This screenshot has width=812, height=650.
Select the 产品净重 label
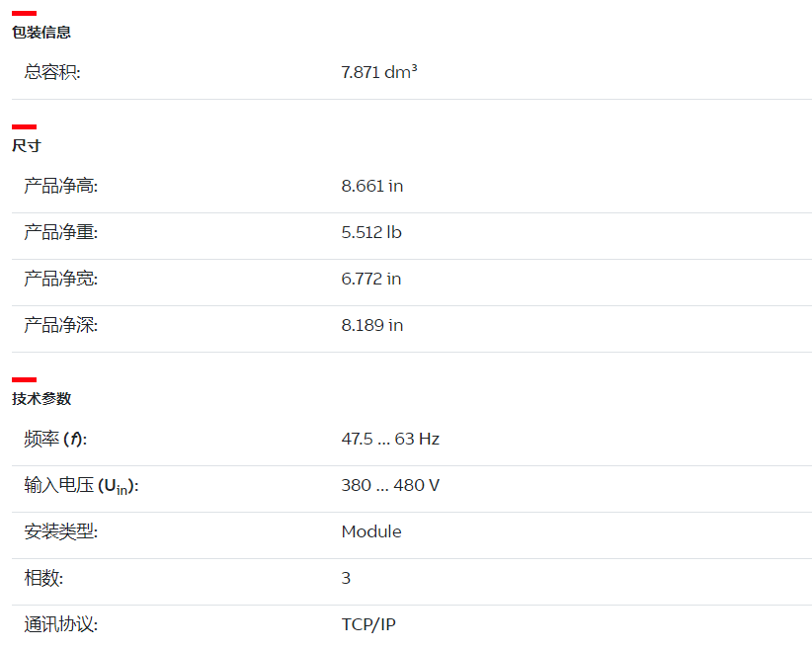61,232
